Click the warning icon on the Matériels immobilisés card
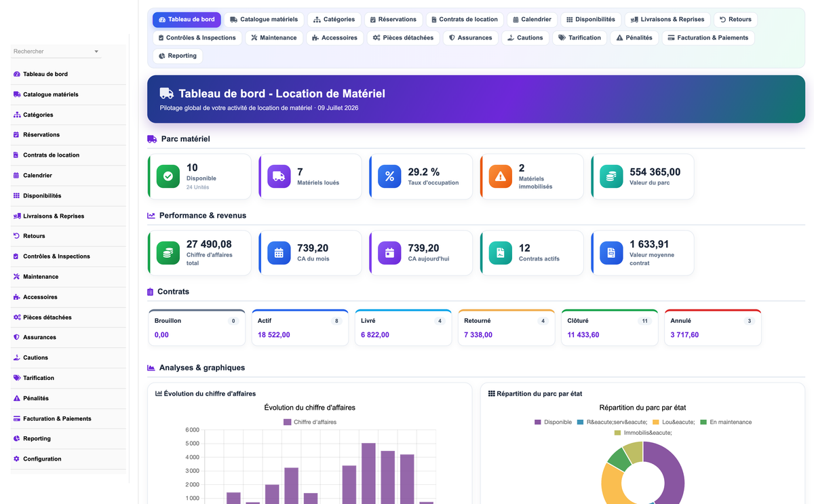 tap(501, 176)
